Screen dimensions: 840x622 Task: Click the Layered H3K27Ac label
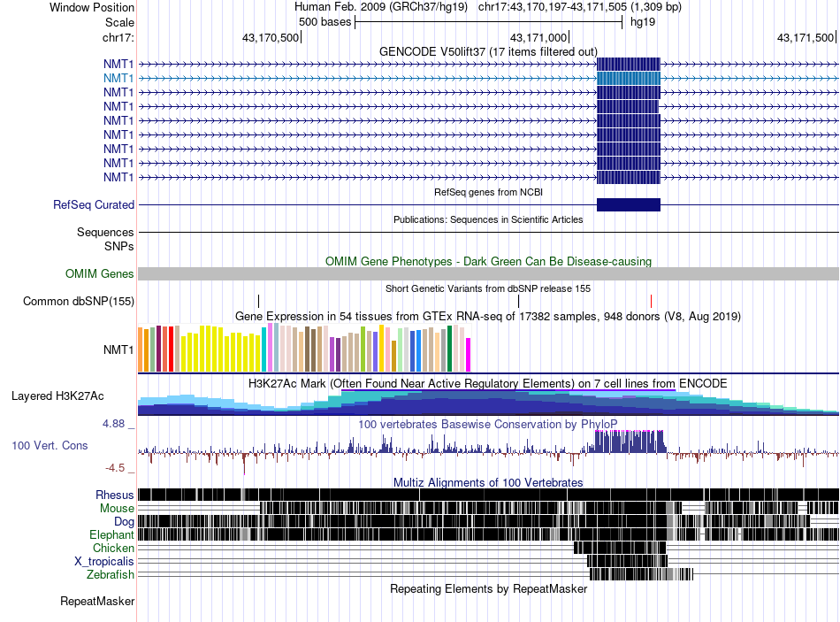(57, 396)
